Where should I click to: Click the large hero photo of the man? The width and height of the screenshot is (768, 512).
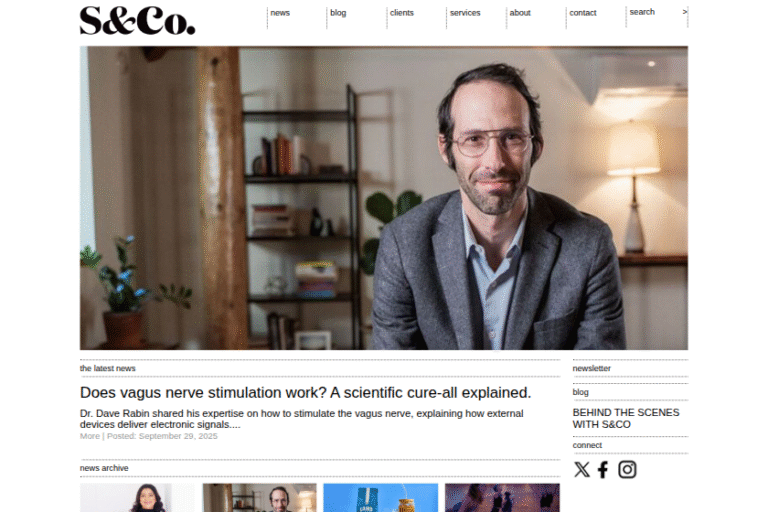[x=384, y=198]
